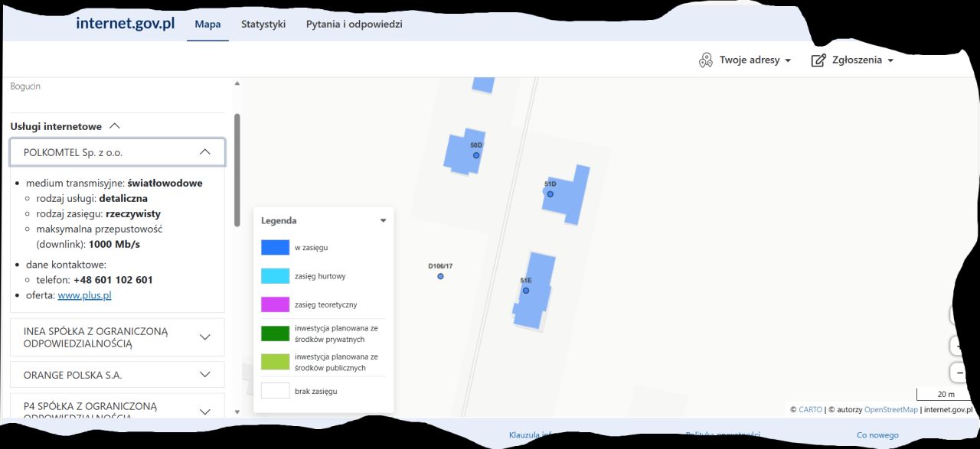Click the light green public investment swatch

click(x=275, y=362)
